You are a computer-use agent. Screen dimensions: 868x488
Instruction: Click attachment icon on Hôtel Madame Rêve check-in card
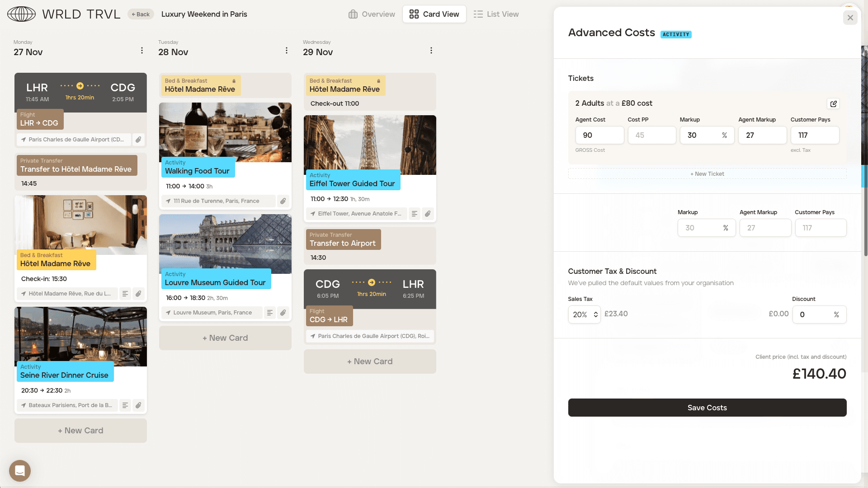tap(138, 294)
